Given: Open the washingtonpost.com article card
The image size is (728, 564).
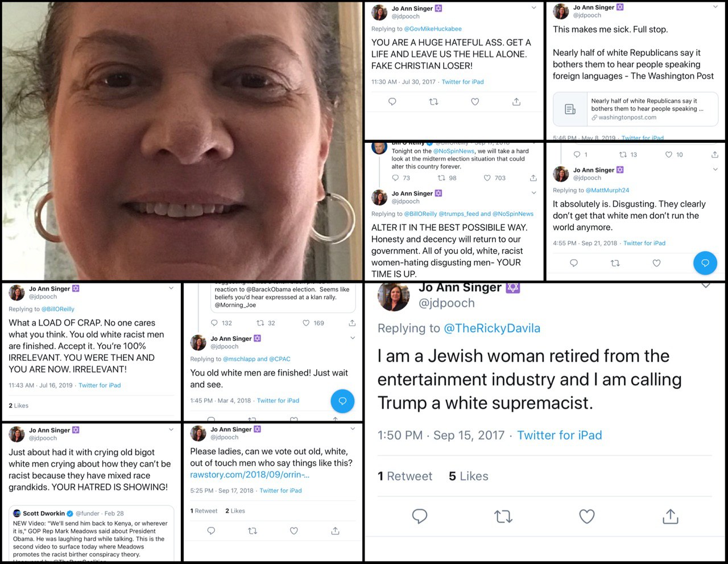Looking at the screenshot, I should (635, 109).
